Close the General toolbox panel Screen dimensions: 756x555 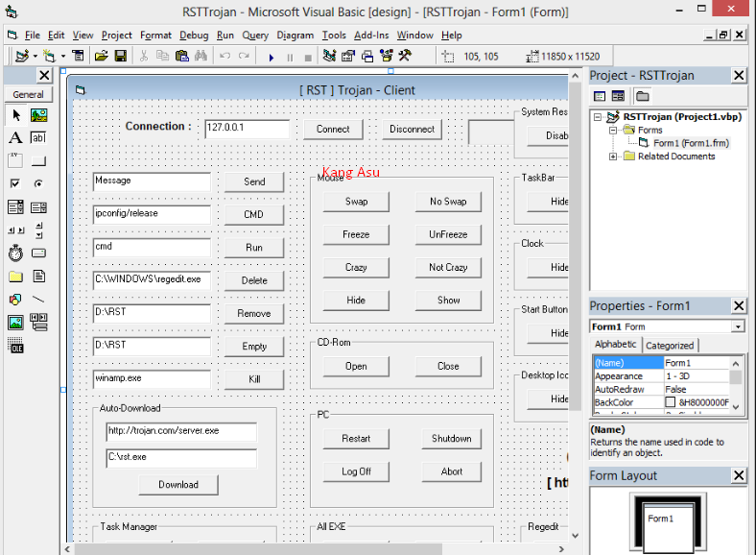pyautogui.click(x=44, y=75)
